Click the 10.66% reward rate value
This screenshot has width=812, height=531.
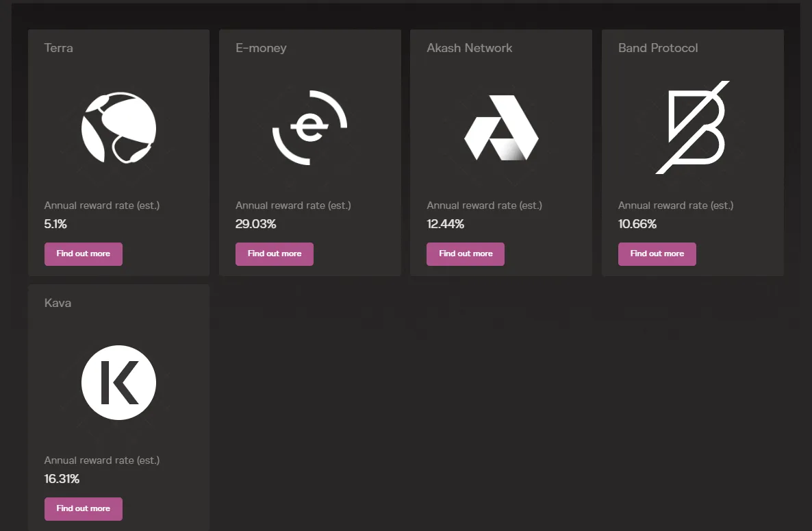pos(637,224)
